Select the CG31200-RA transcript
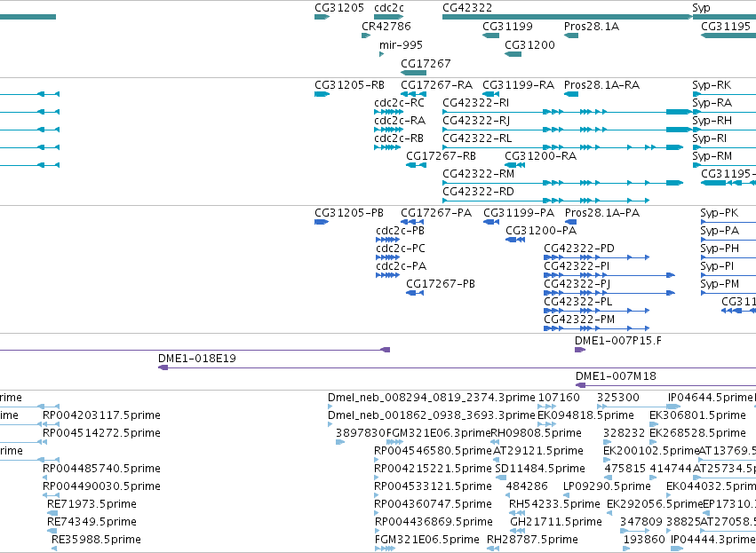This screenshot has width=756, height=553. pyautogui.click(x=514, y=165)
